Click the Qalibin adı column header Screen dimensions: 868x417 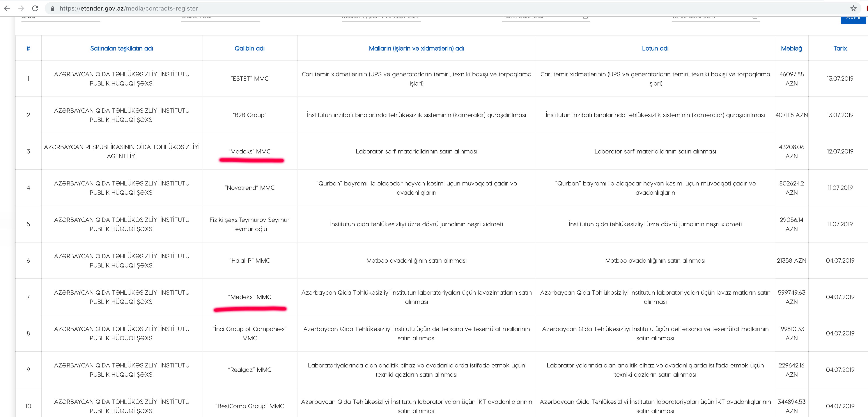coord(249,48)
